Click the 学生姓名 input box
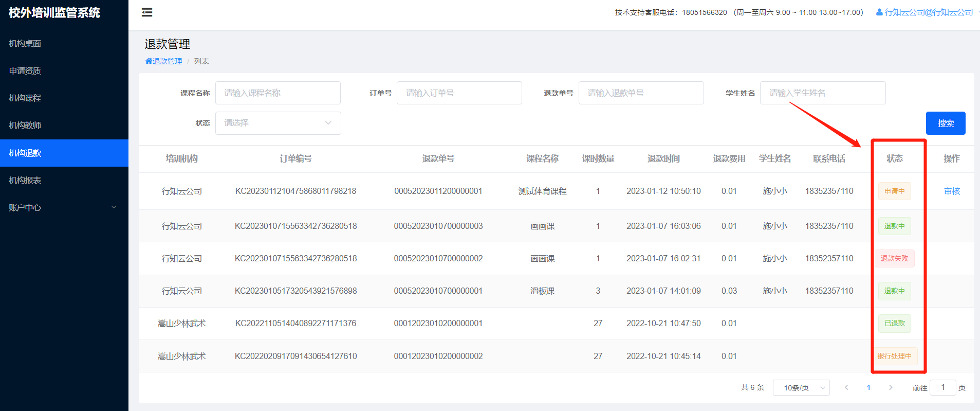This screenshot has width=980, height=411. click(x=822, y=93)
